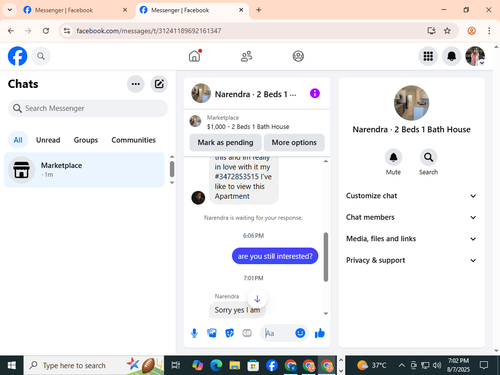Click the listing photo in details panel
The height and width of the screenshot is (375, 500).
(411, 103)
